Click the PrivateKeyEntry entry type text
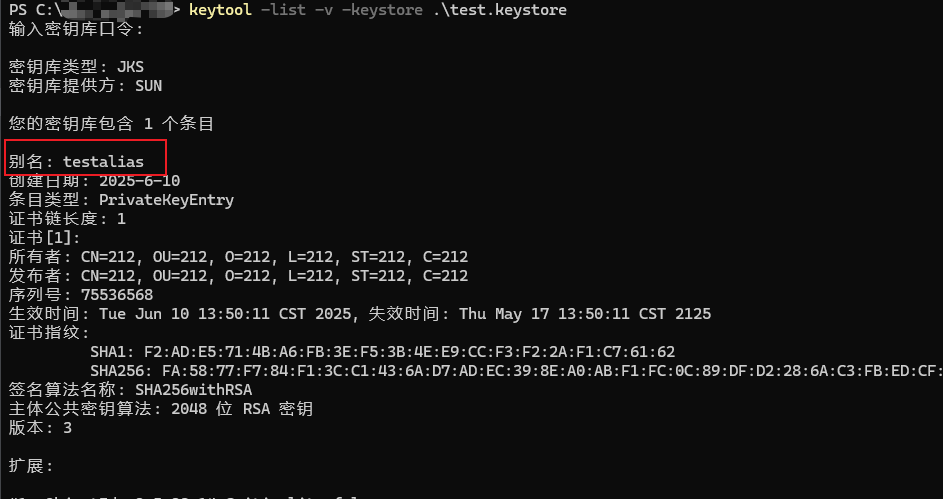Screen dimensions: 943x499 [x=167, y=200]
